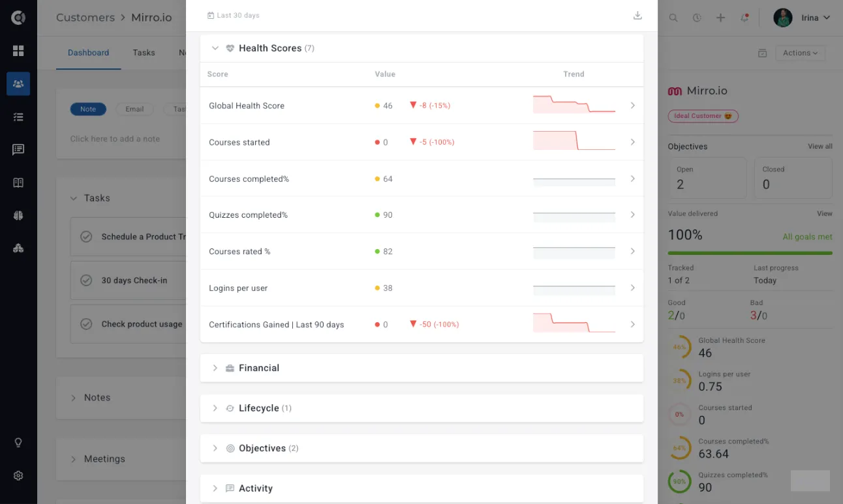The height and width of the screenshot is (504, 843).
Task: Open the Actions dropdown
Action: click(800, 53)
